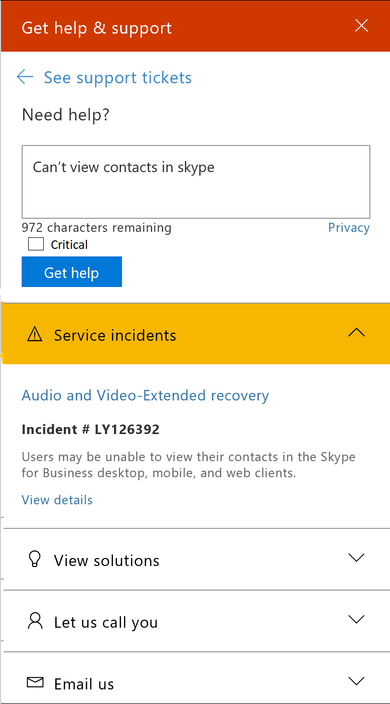Screen dimensions: 390x704
Task: Select the Service incidents header label
Action: (x=115, y=335)
